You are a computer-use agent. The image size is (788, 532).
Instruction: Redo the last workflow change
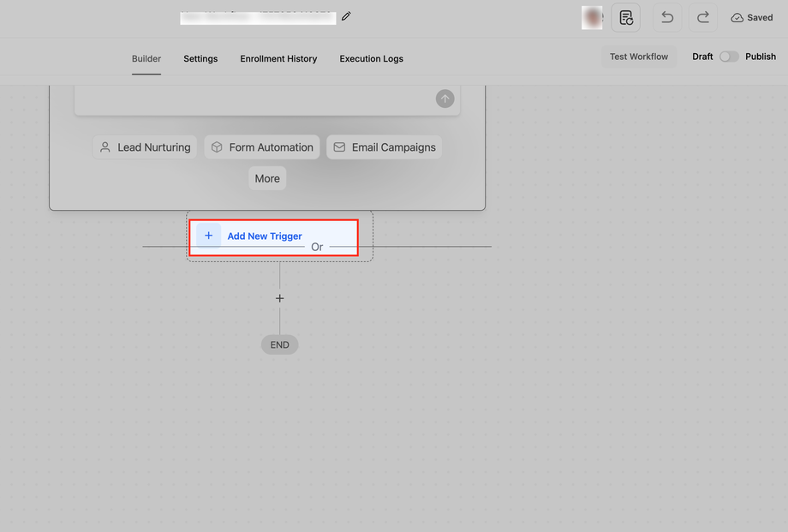tap(702, 18)
